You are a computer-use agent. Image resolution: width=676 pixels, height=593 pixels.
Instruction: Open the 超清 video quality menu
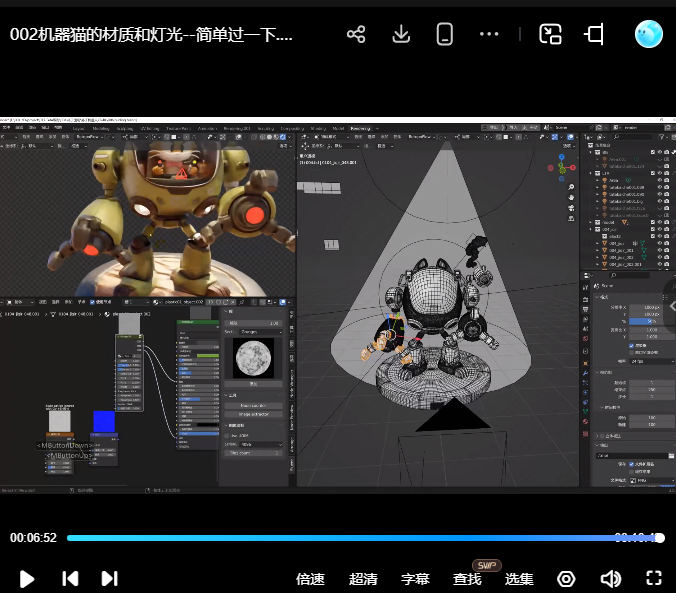(363, 579)
